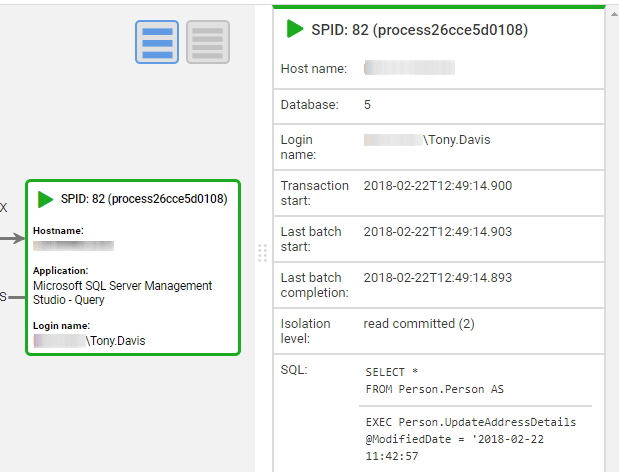The width and height of the screenshot is (619, 472).
Task: Click the EXEC Person.UpdateAddressDetails SQL statement
Action: click(x=471, y=439)
